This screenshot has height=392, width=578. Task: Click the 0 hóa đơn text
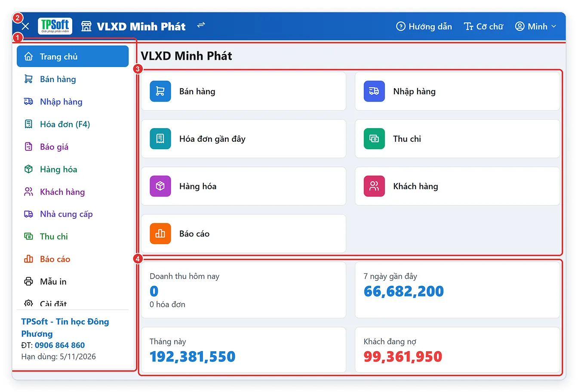167,304
